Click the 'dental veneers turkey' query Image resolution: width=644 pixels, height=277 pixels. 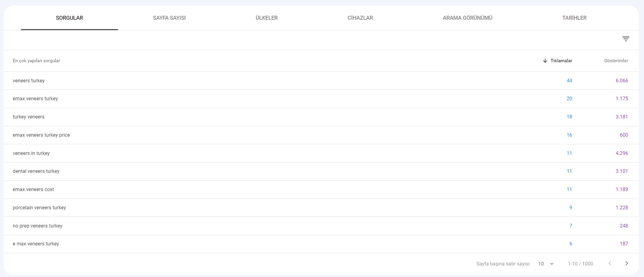[36, 171]
